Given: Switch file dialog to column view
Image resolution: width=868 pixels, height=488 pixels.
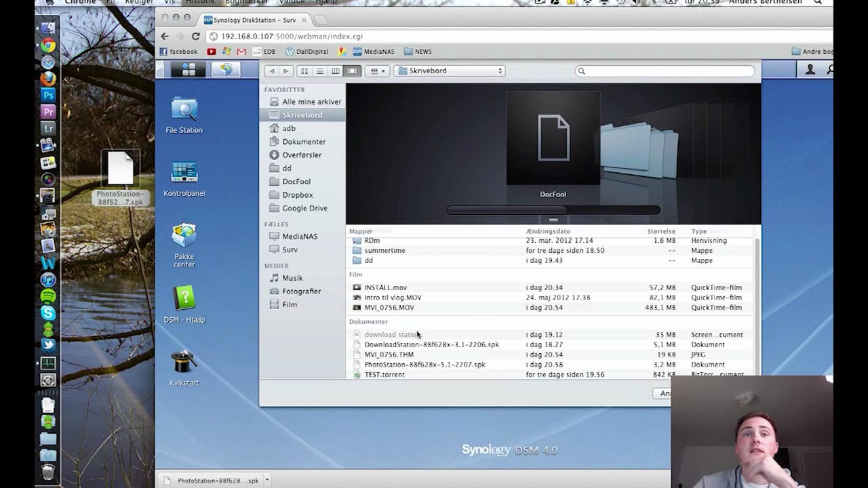Looking at the screenshot, I should (336, 70).
